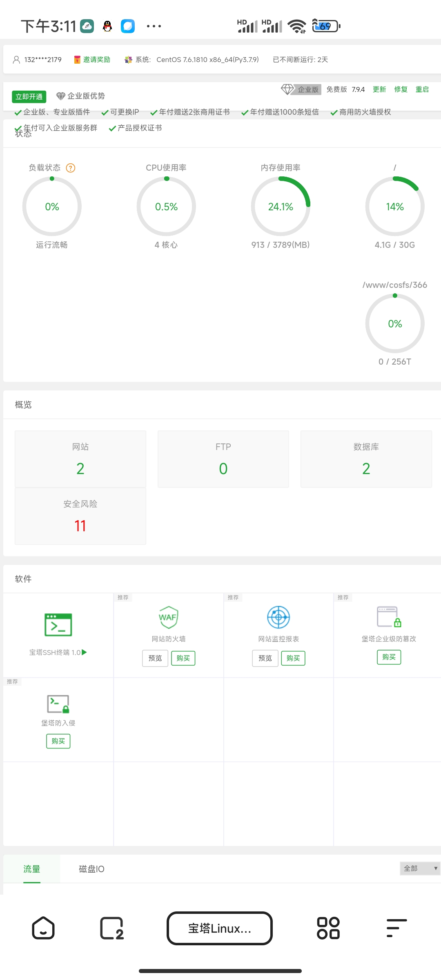Viewport: 441px width, 980px height.
Task: Go to browser home page icon
Action: click(x=43, y=928)
